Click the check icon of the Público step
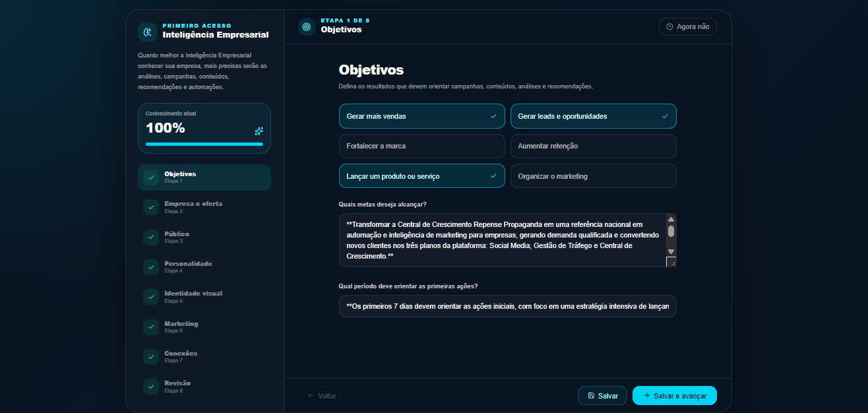The width and height of the screenshot is (868, 413). [x=151, y=238]
